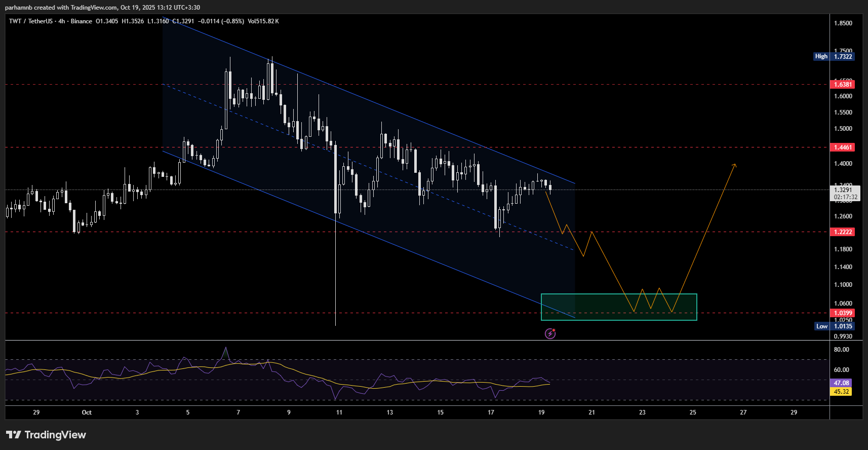This screenshot has height=450, width=868.
Task: Click the purple lightning bolt event icon
Action: [x=550, y=333]
